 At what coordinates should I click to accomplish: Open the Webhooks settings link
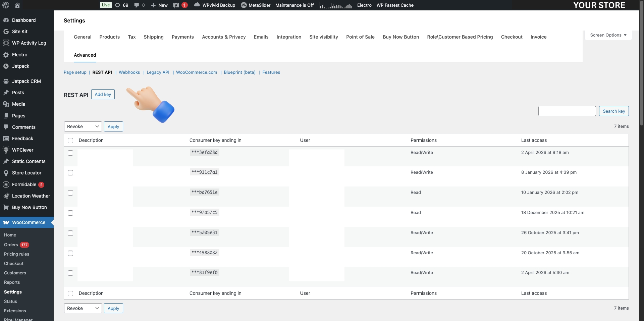point(129,72)
